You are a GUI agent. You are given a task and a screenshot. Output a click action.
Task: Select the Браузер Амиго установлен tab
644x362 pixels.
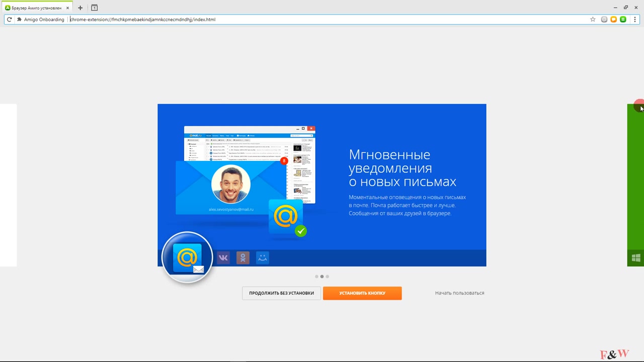[x=37, y=8]
